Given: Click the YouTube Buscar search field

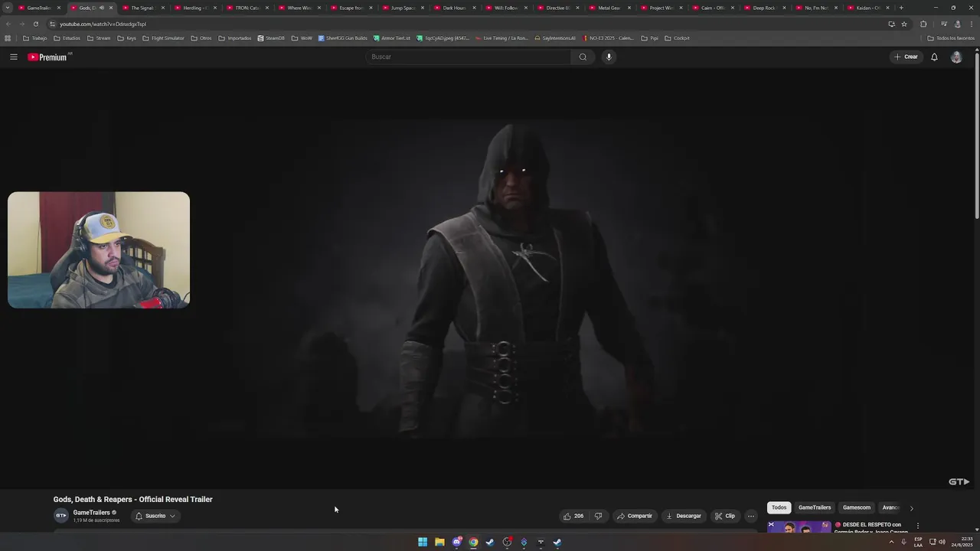Looking at the screenshot, I should pyautogui.click(x=469, y=57).
